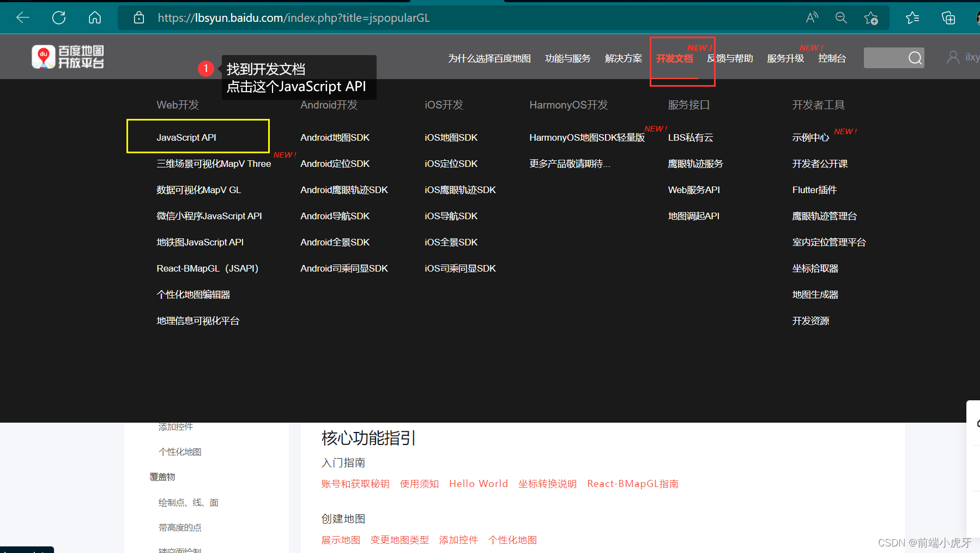Open 功能与服务 menu

[568, 58]
